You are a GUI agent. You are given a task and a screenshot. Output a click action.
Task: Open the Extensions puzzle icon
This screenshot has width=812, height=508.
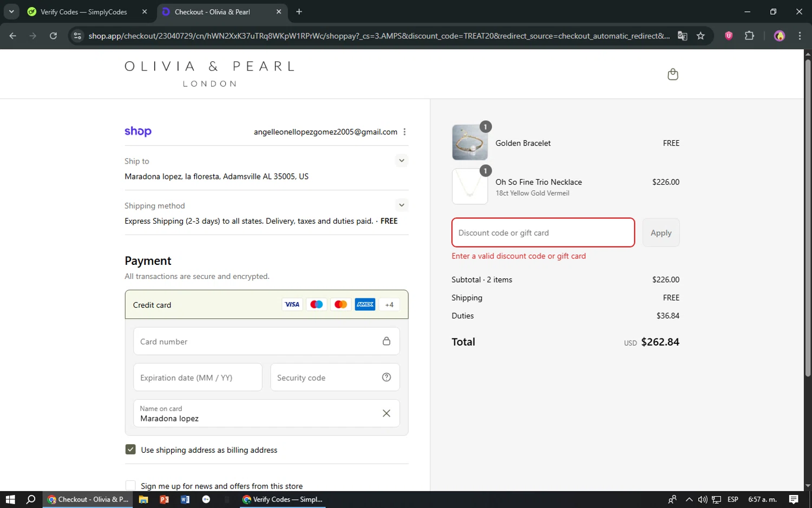click(x=749, y=36)
